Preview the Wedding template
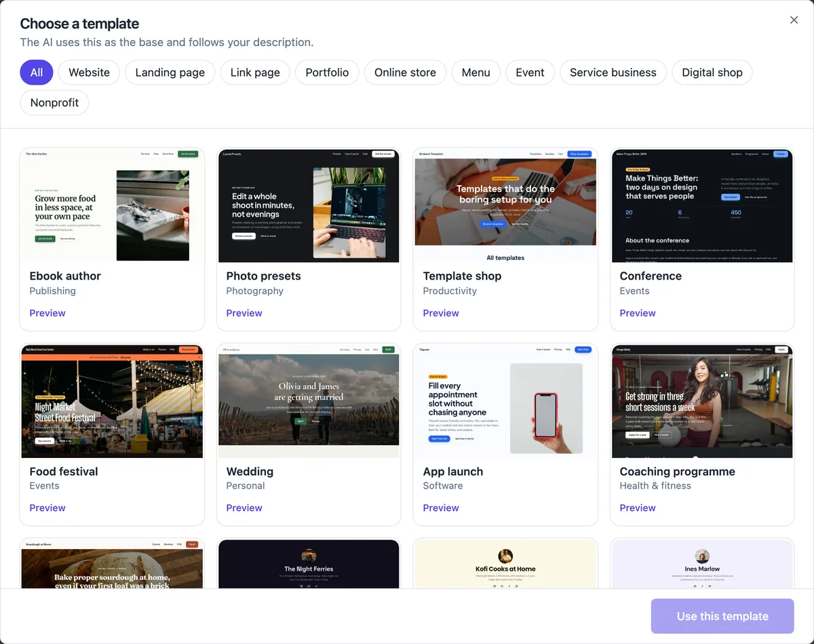 [x=244, y=508]
